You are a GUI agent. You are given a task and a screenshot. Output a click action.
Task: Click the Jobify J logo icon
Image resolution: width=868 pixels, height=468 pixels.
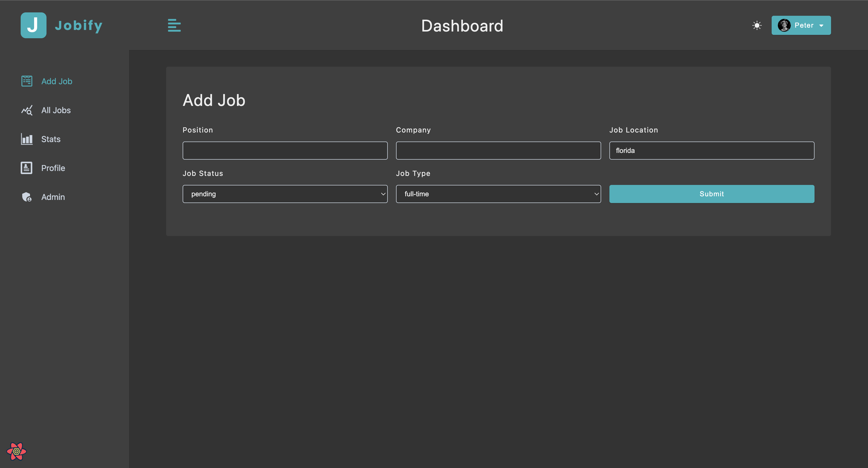click(x=33, y=25)
